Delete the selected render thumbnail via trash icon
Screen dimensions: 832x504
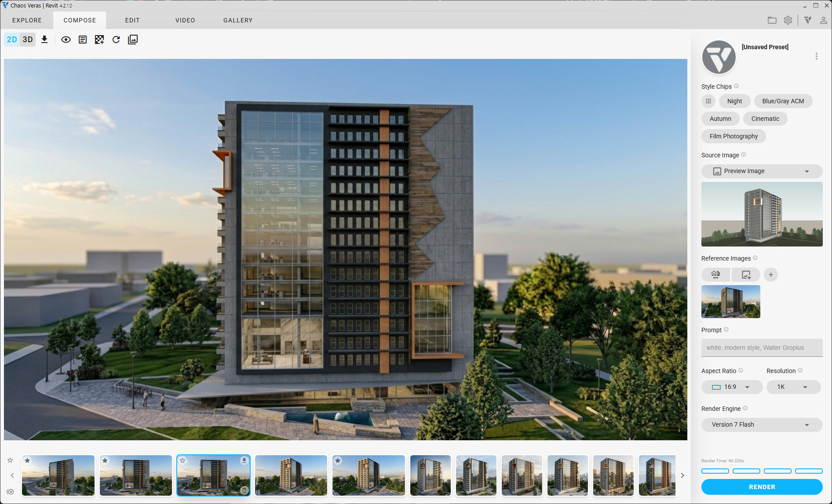click(244, 490)
